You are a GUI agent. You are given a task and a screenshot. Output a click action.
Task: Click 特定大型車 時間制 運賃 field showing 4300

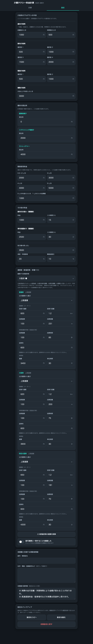coord(33,524)
